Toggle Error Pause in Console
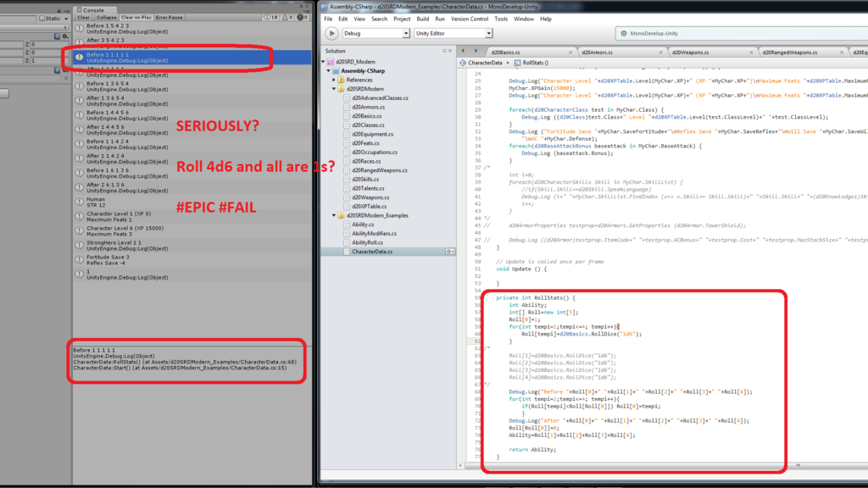 169,18
